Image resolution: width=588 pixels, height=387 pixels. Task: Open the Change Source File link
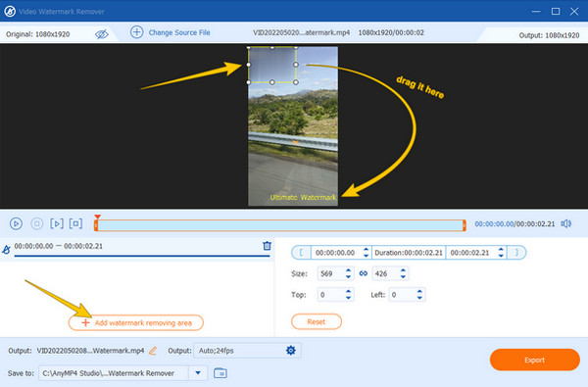tap(179, 32)
